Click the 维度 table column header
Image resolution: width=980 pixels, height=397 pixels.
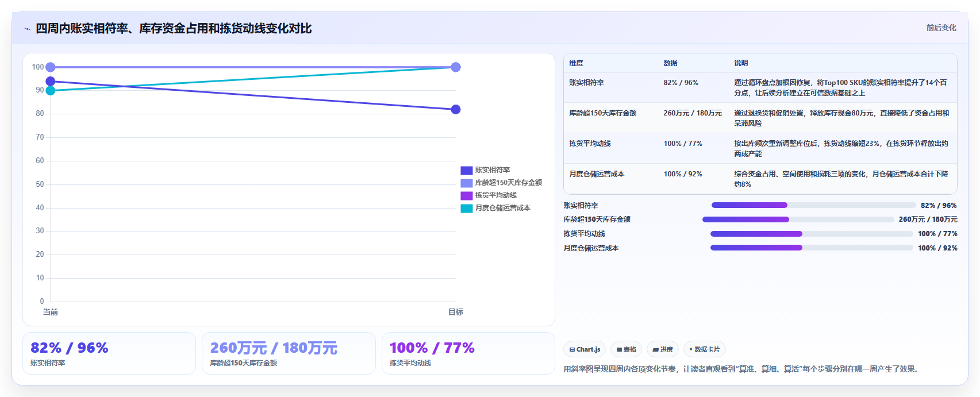point(576,63)
